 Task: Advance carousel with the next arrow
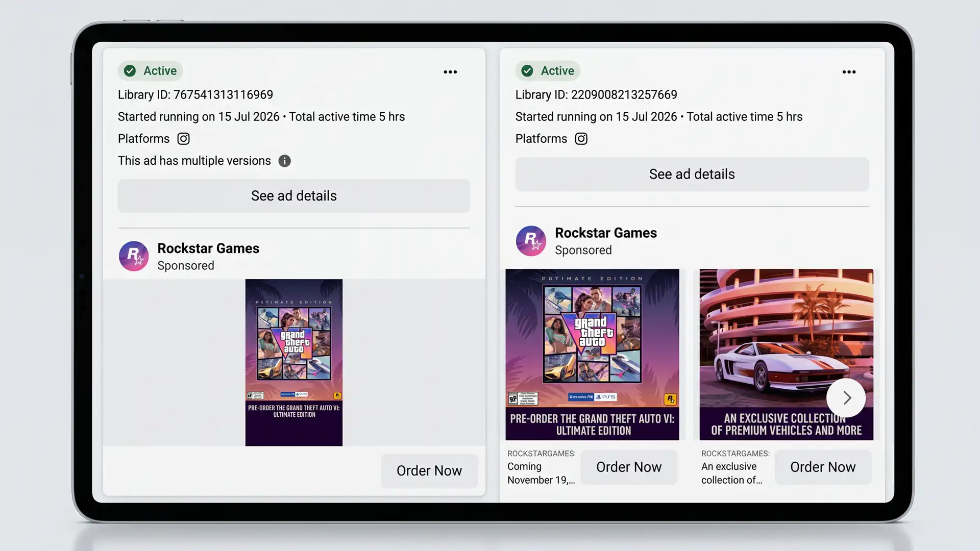(x=846, y=397)
